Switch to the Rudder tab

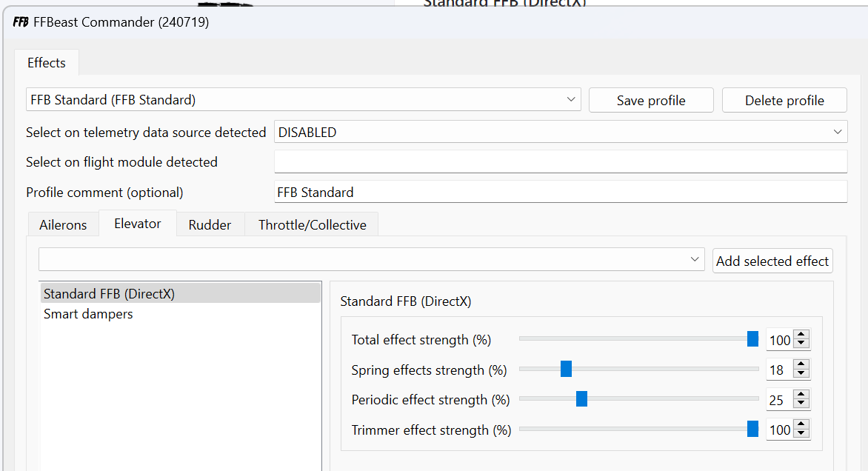pos(210,225)
